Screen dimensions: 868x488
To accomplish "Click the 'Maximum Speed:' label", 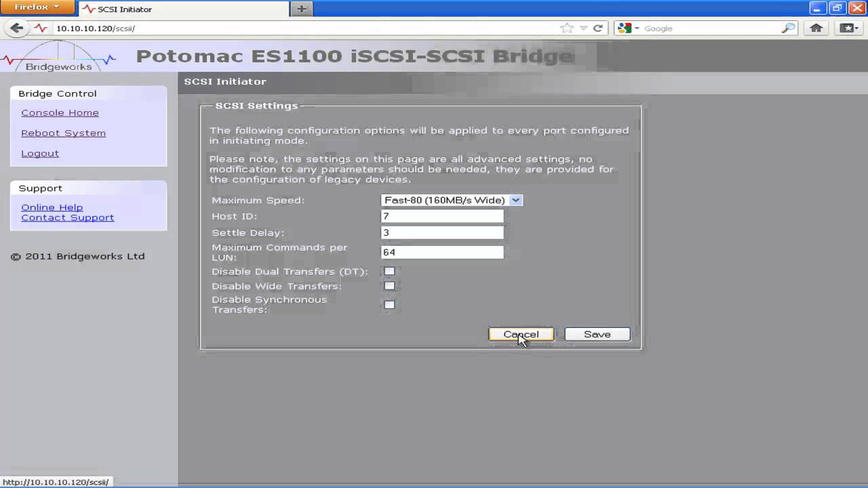I will (258, 200).
